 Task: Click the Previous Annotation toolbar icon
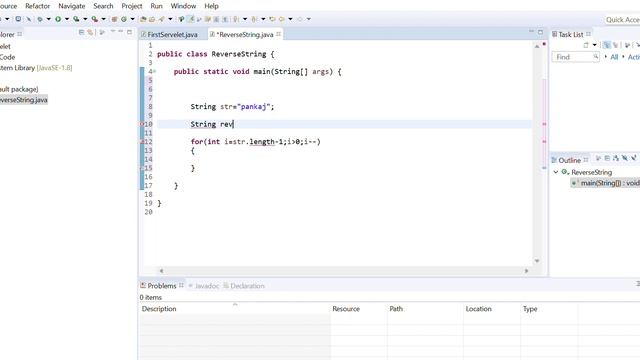(x=253, y=19)
